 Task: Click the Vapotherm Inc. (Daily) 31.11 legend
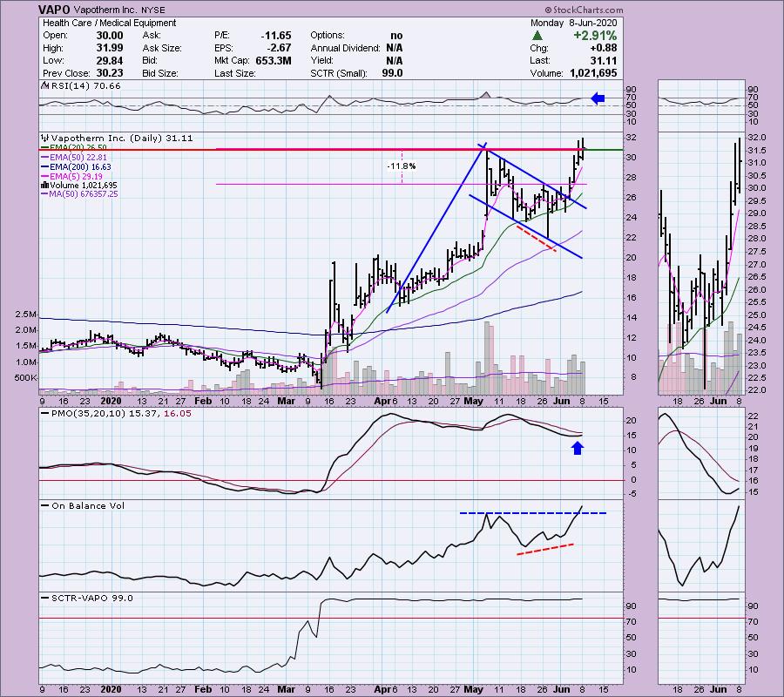pos(121,138)
